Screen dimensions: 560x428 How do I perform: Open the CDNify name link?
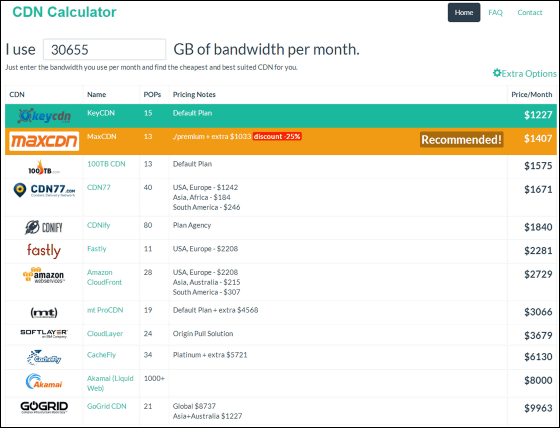[99, 225]
